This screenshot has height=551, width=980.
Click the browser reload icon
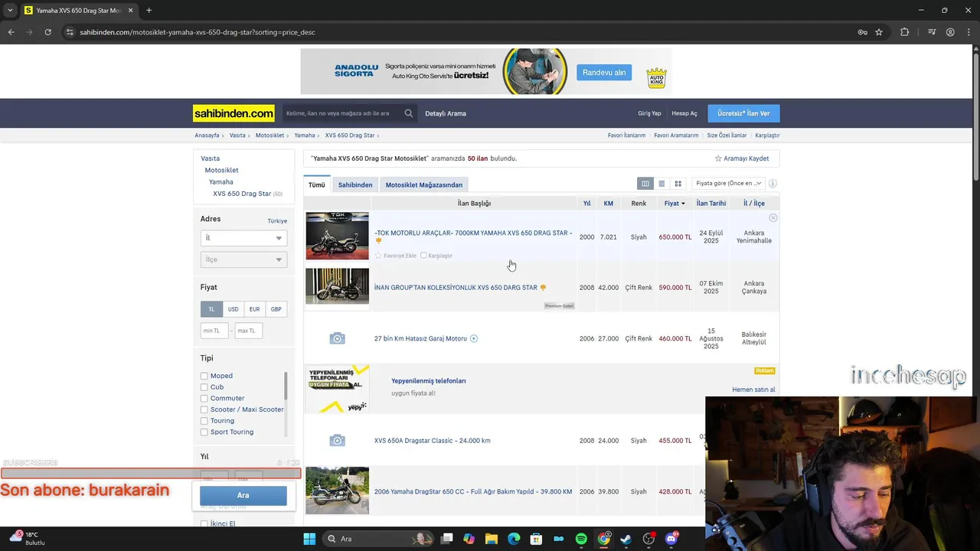click(47, 32)
